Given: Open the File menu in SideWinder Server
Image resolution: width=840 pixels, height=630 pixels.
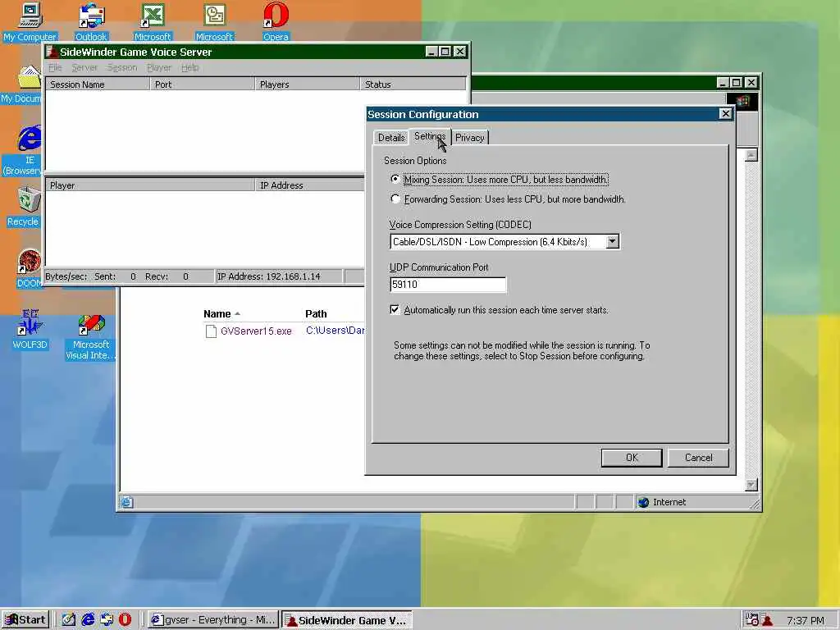Looking at the screenshot, I should click(55, 67).
